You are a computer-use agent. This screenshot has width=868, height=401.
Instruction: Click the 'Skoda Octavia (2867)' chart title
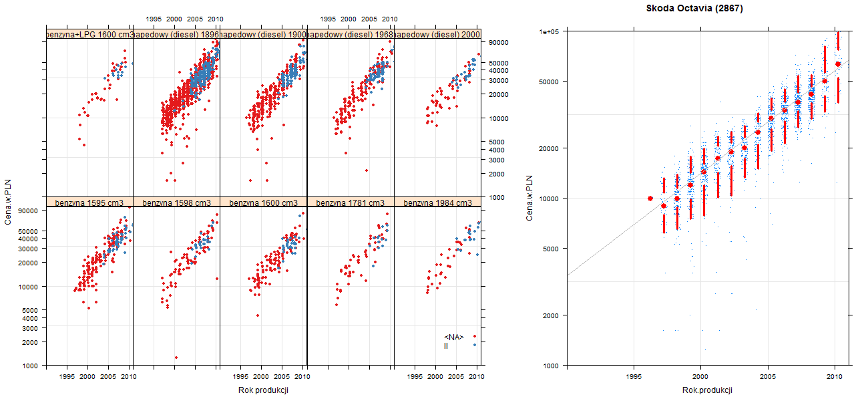click(694, 9)
